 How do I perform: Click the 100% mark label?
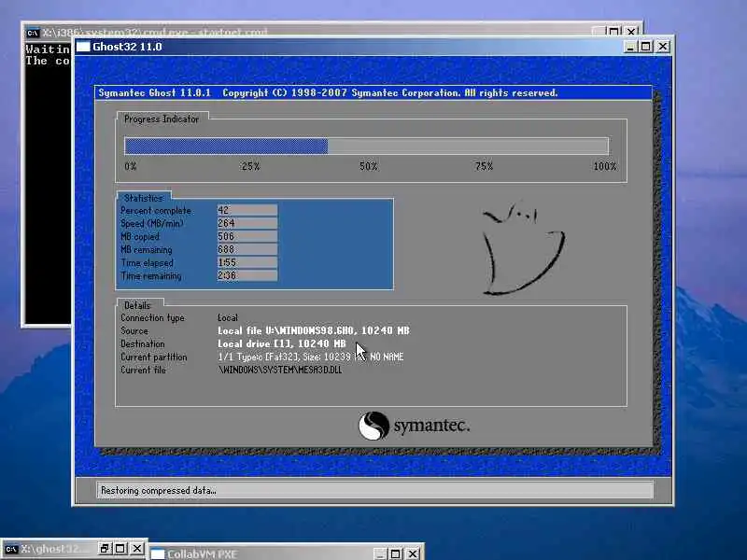click(x=605, y=166)
